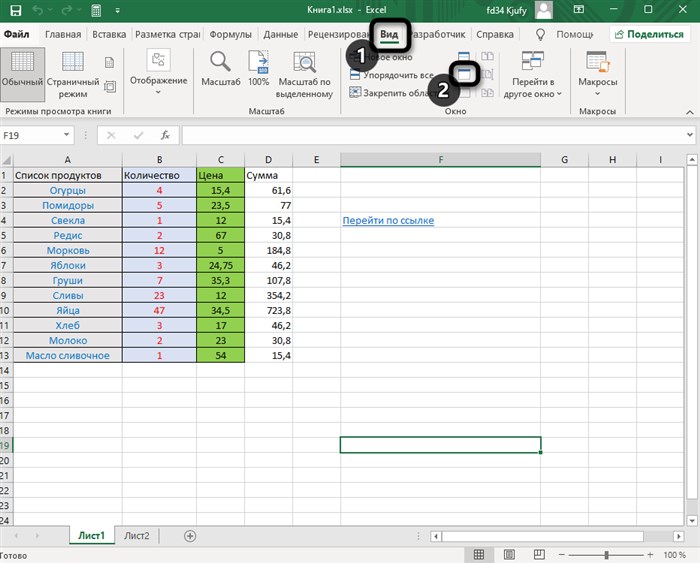This screenshot has height=563, width=700.
Task: Click the formula bar Enter checkmark icon
Action: 138,135
